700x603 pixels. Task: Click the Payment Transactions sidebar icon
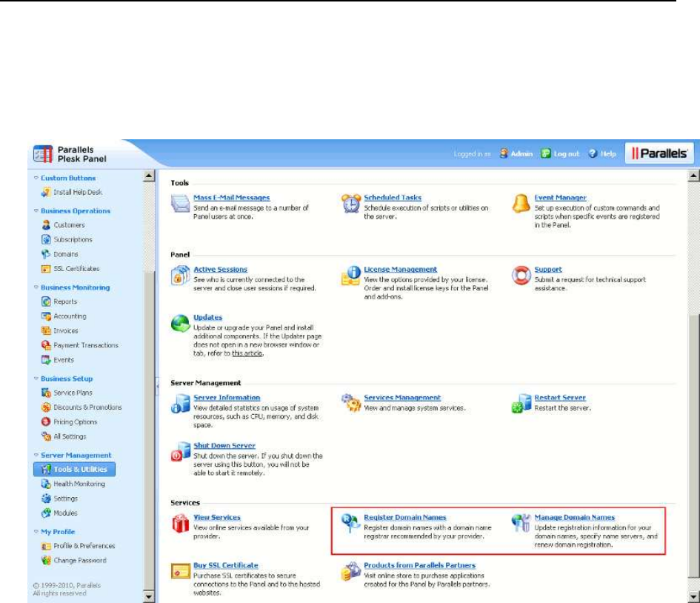point(46,345)
